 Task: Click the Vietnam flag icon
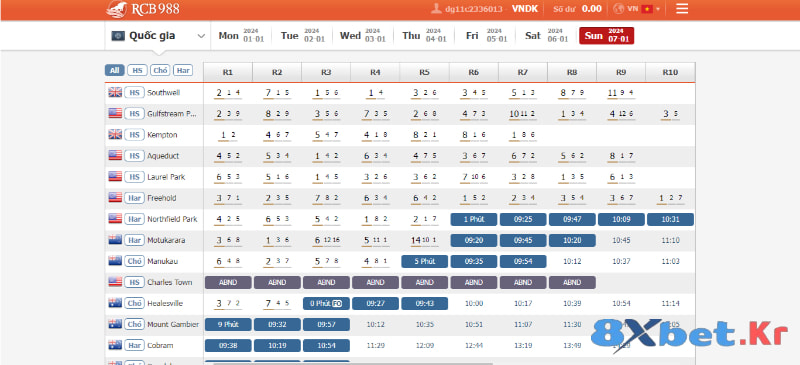point(647,9)
